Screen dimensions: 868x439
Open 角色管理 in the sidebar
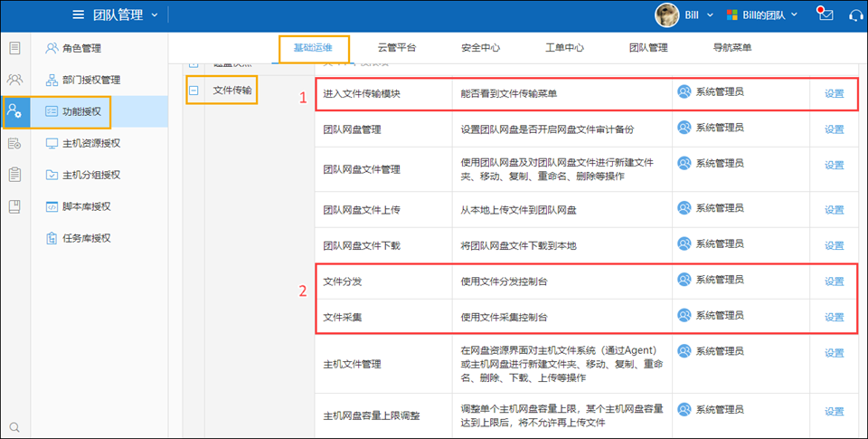point(80,48)
